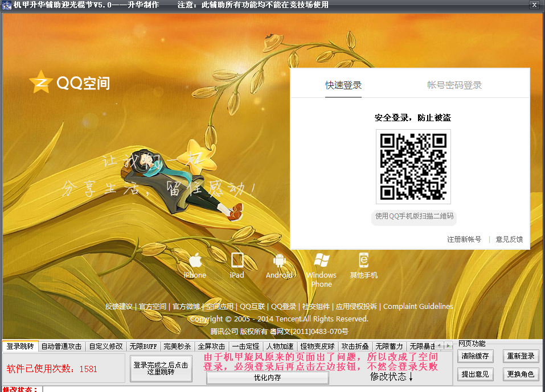Open the 官方空间 footer link

[x=153, y=306]
